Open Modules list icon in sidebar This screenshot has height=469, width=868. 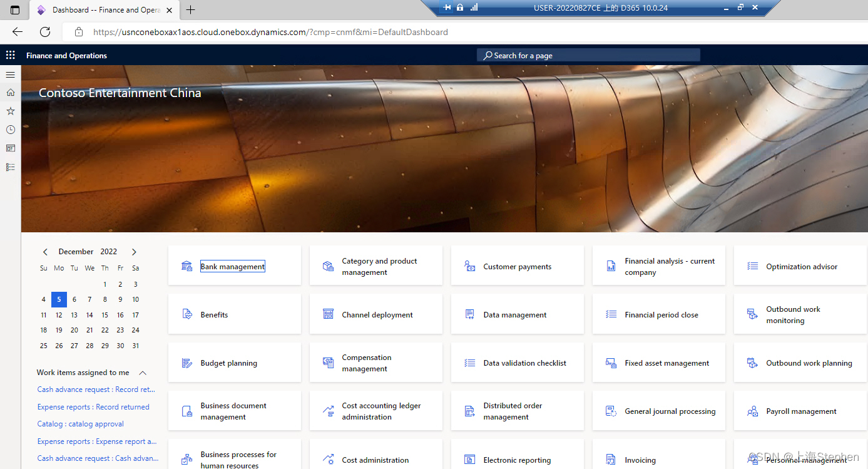pyautogui.click(x=10, y=167)
